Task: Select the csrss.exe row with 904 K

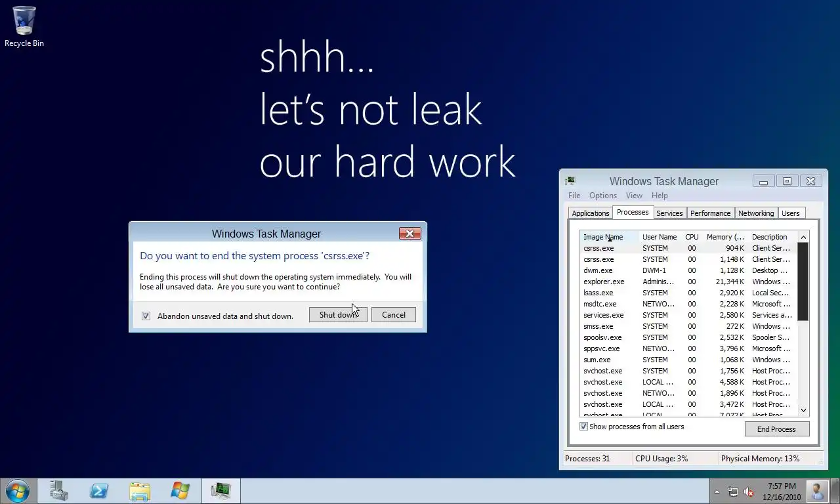Action: point(688,248)
